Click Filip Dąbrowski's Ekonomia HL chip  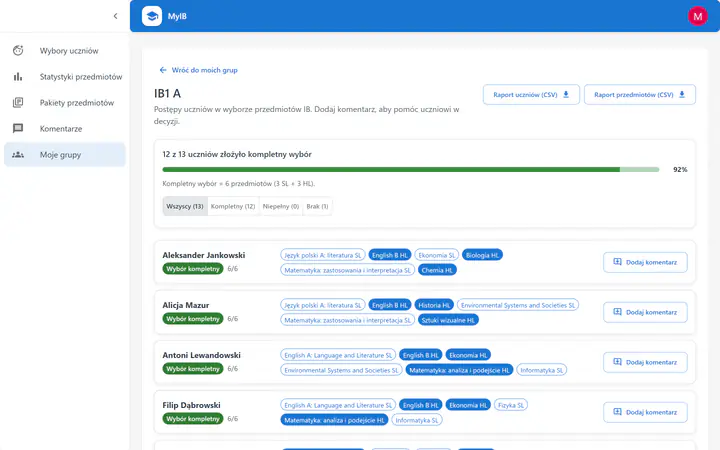tap(468, 405)
